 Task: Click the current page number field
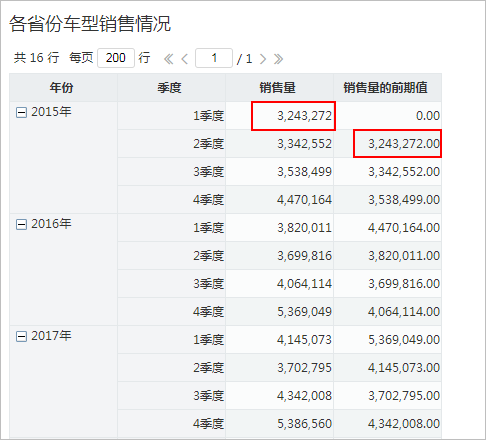coord(214,58)
